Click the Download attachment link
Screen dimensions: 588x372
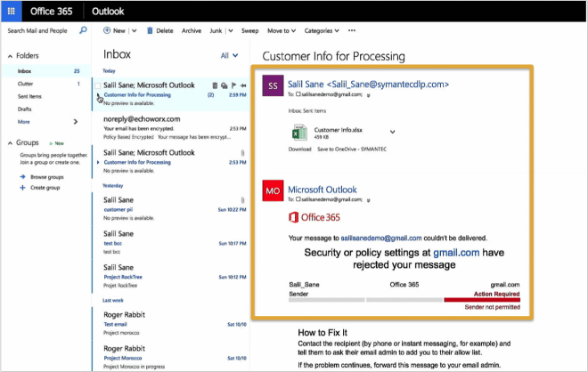pos(299,150)
